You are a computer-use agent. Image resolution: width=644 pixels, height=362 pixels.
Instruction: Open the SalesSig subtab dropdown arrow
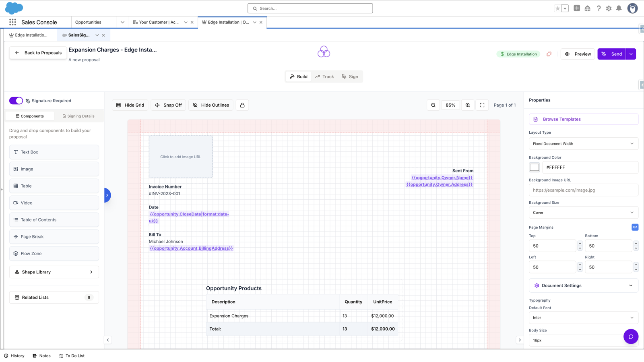pyautogui.click(x=97, y=35)
